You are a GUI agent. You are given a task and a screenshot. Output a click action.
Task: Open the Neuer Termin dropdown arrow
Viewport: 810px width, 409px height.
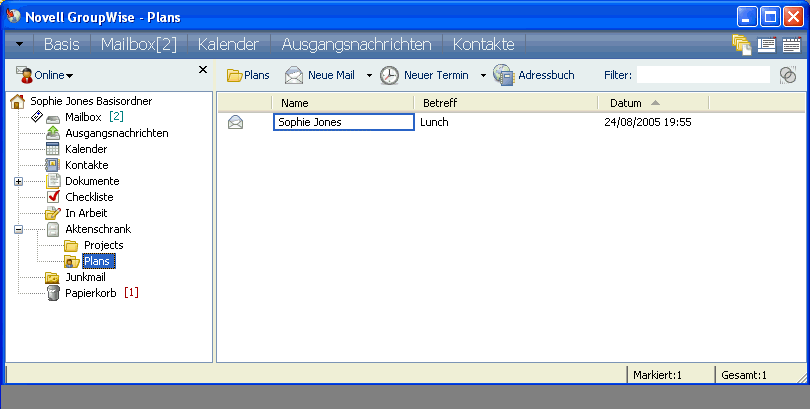click(x=484, y=75)
